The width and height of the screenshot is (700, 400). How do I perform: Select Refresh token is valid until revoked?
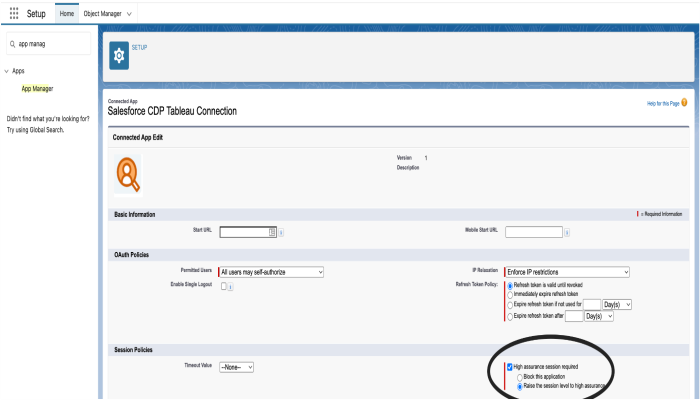pos(510,286)
